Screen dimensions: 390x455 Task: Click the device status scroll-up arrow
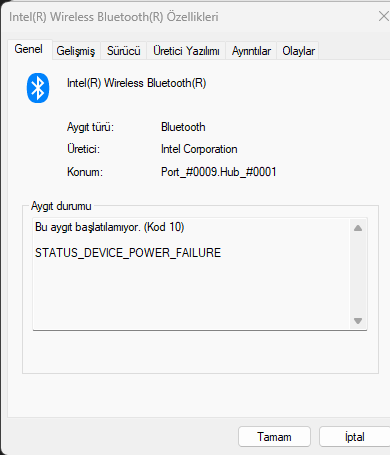(358, 228)
